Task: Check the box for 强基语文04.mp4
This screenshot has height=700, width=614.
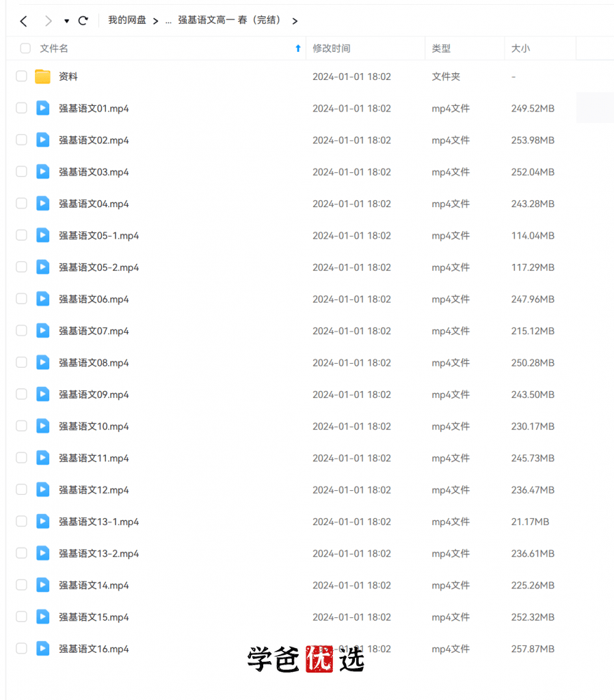Action: point(21,203)
